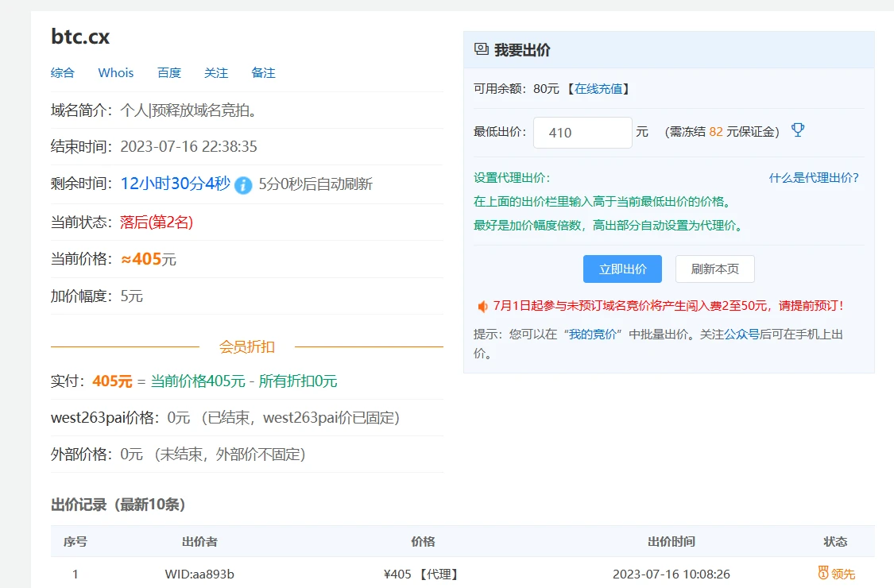The width and height of the screenshot is (894, 588).
Task: Select bidder WID:aa893b in the bid record
Action: 199,574
